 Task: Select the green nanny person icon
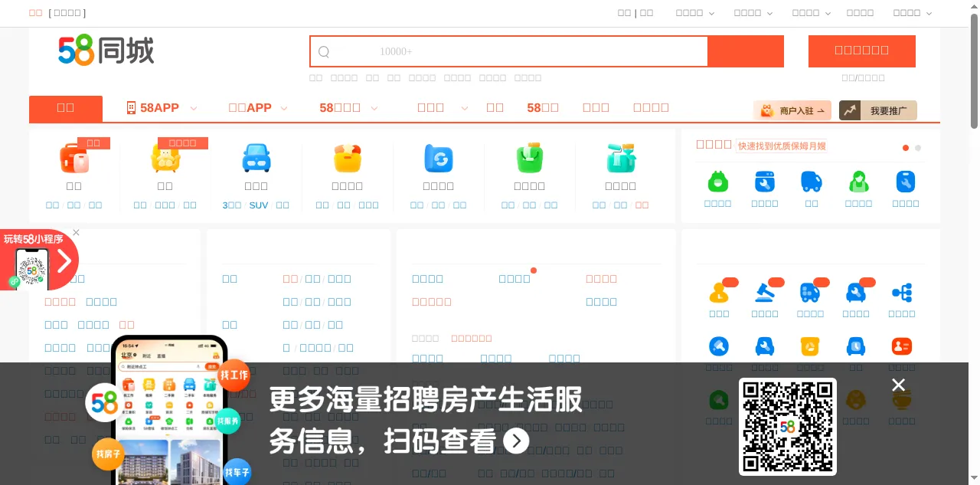[x=859, y=182]
